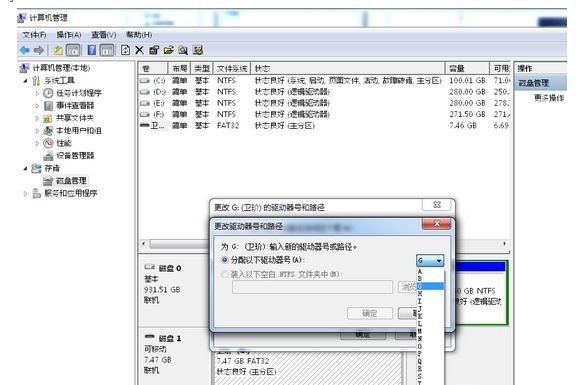Expand the 事件查看器 tree arrow

[x=37, y=106]
